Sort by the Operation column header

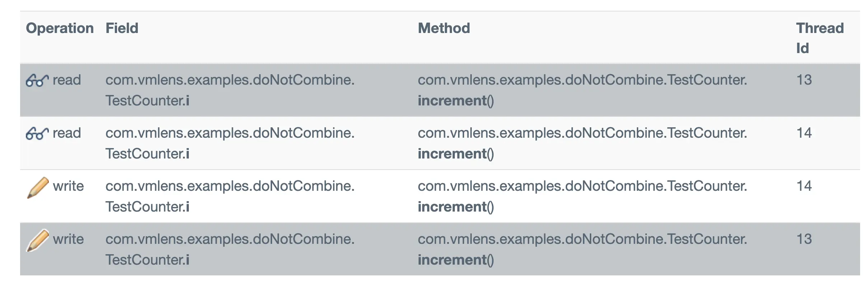pos(60,28)
